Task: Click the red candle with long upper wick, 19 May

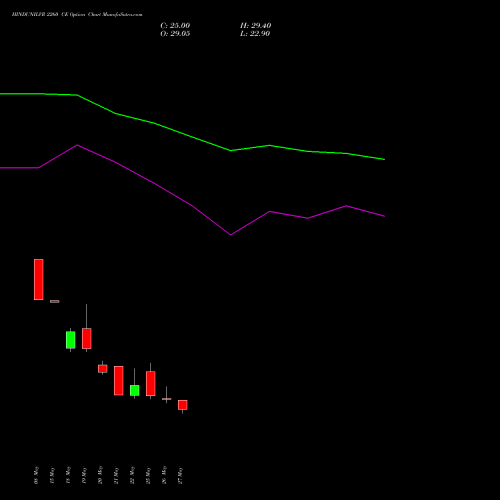Action: click(87, 338)
